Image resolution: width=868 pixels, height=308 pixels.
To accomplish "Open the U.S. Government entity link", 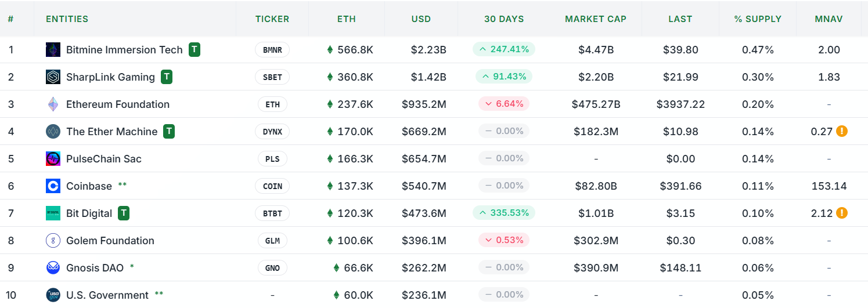I will point(107,295).
